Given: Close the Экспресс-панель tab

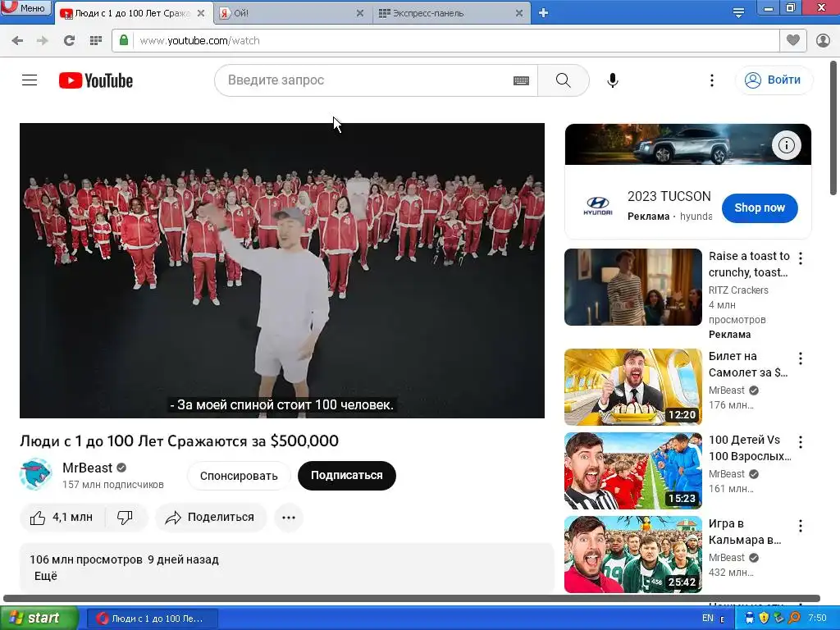Looking at the screenshot, I should (x=519, y=13).
